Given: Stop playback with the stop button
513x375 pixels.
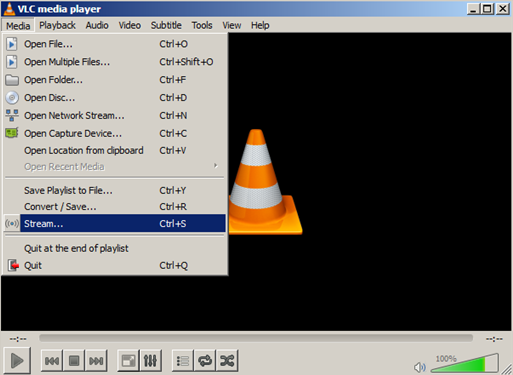Looking at the screenshot, I should tap(74, 360).
